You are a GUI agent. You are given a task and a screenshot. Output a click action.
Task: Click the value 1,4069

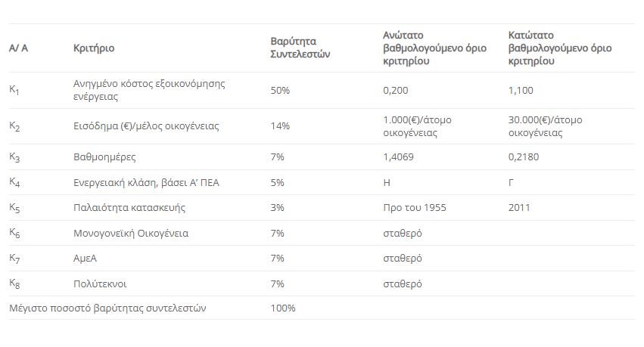[x=401, y=157]
